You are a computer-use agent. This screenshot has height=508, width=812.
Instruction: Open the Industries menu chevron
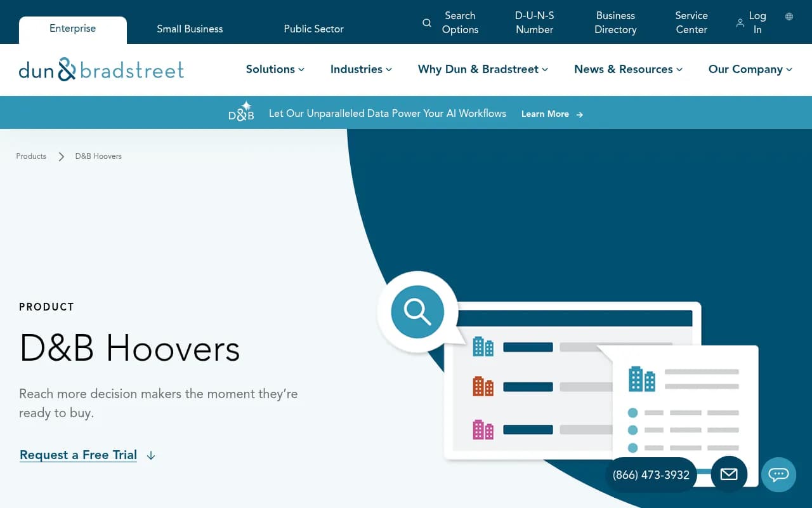coord(388,70)
